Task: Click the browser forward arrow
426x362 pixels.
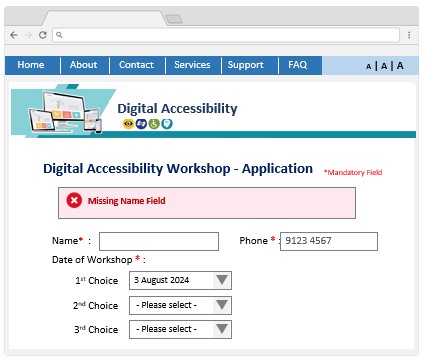Action: 28,35
